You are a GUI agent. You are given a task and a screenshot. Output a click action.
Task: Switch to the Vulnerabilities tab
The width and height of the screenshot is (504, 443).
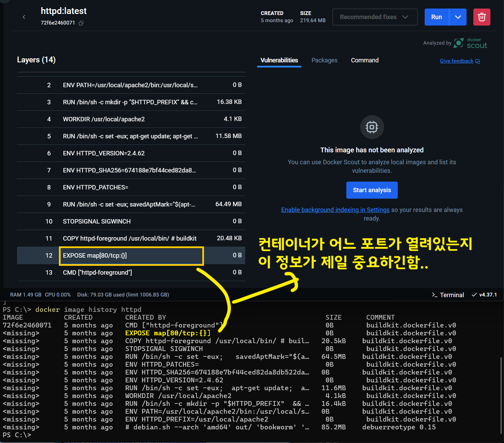[279, 60]
